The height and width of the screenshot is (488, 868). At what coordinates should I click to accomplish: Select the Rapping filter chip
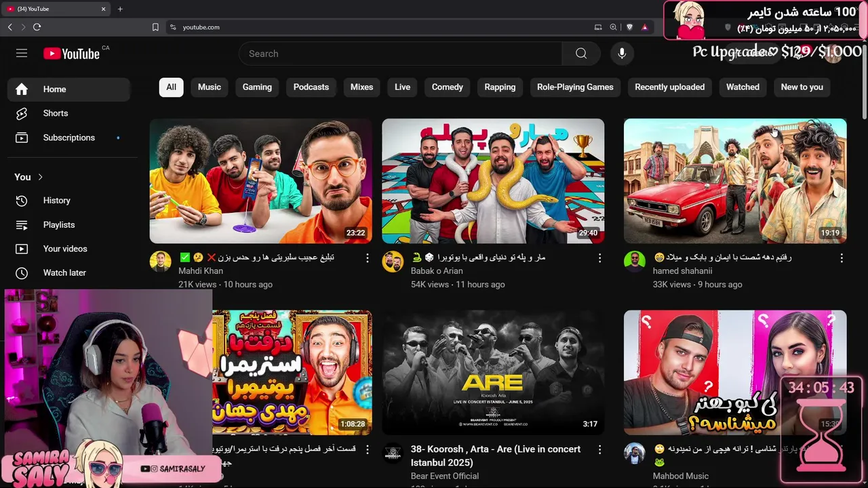pyautogui.click(x=500, y=87)
